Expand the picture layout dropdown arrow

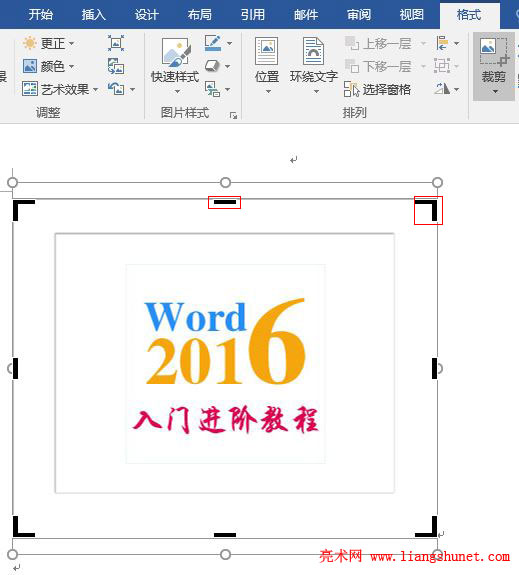[x=228, y=89]
